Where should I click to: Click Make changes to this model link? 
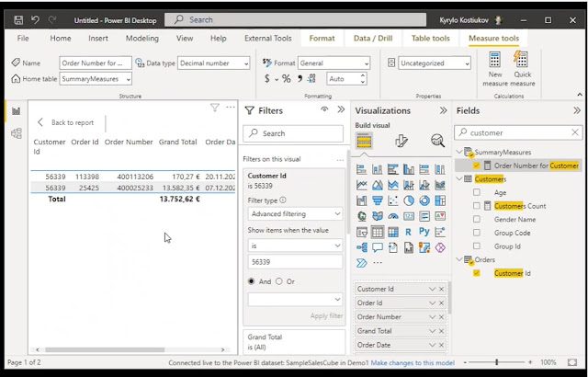tap(413, 362)
